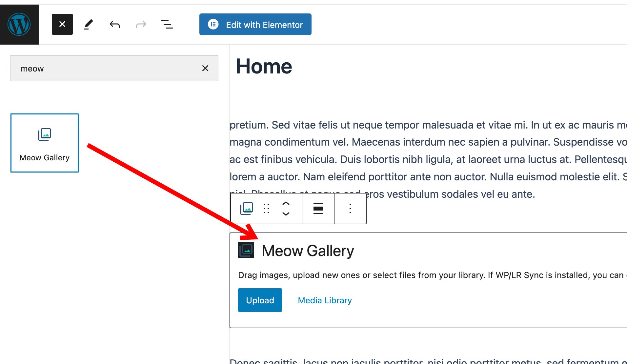Viewport: 627px width, 364px height.
Task: Open the block options three-dot menu
Action: tap(350, 209)
